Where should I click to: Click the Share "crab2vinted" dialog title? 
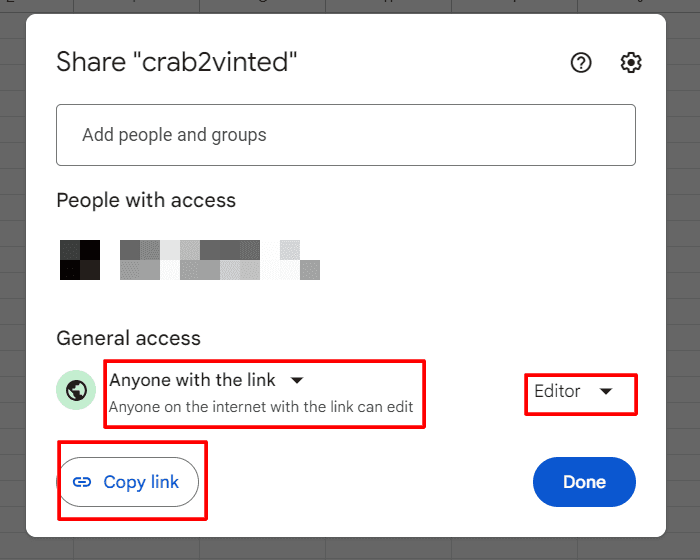pos(177,62)
